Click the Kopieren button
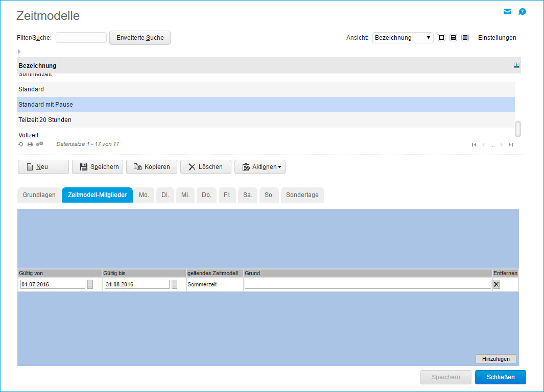 coord(152,167)
